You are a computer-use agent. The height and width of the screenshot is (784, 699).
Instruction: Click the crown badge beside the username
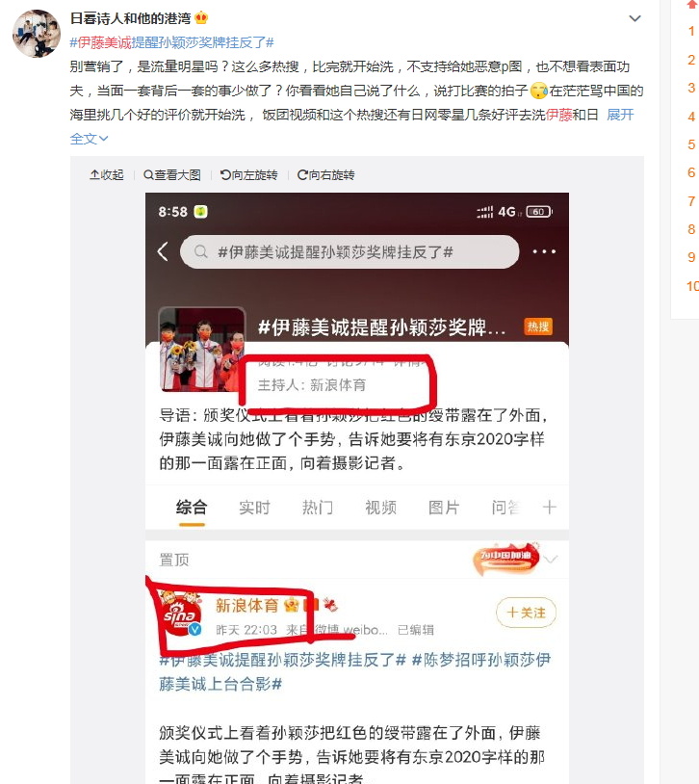coord(201,18)
